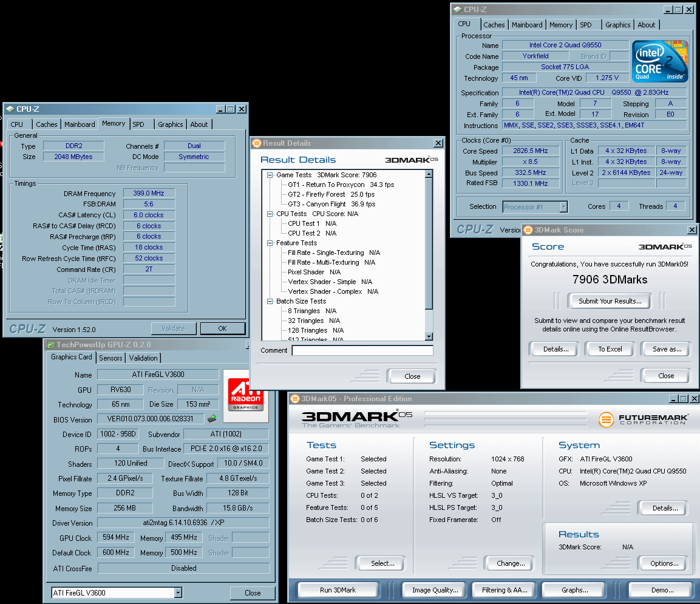This screenshot has height=604, width=700.
Task: Click Core Speed value 2826.5 MHz
Action: (x=531, y=151)
